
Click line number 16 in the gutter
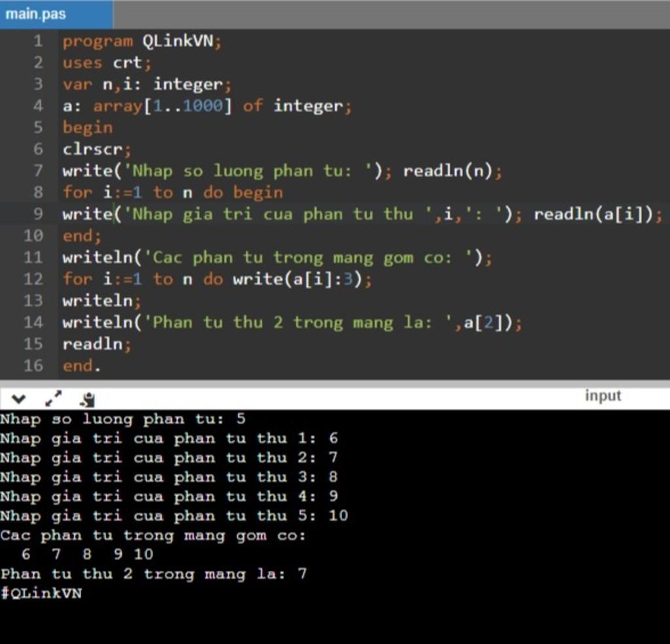pyautogui.click(x=33, y=366)
